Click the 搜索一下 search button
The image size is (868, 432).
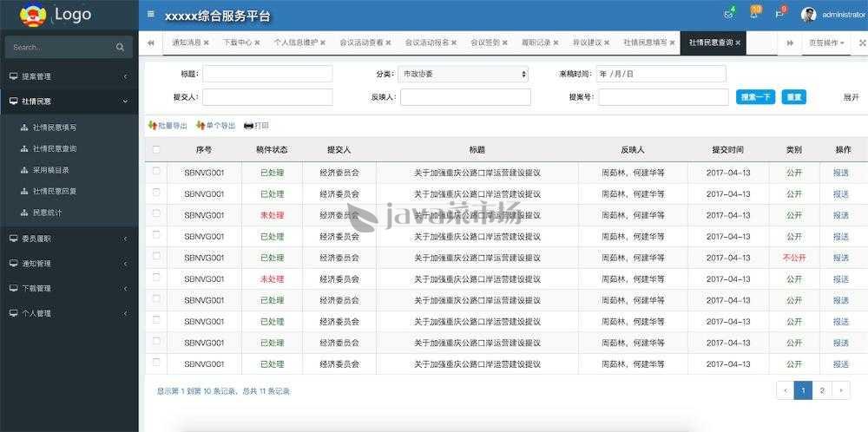click(756, 97)
